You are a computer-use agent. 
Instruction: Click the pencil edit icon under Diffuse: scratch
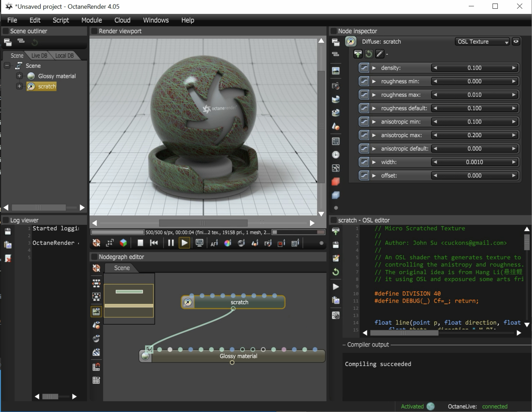[x=380, y=54]
